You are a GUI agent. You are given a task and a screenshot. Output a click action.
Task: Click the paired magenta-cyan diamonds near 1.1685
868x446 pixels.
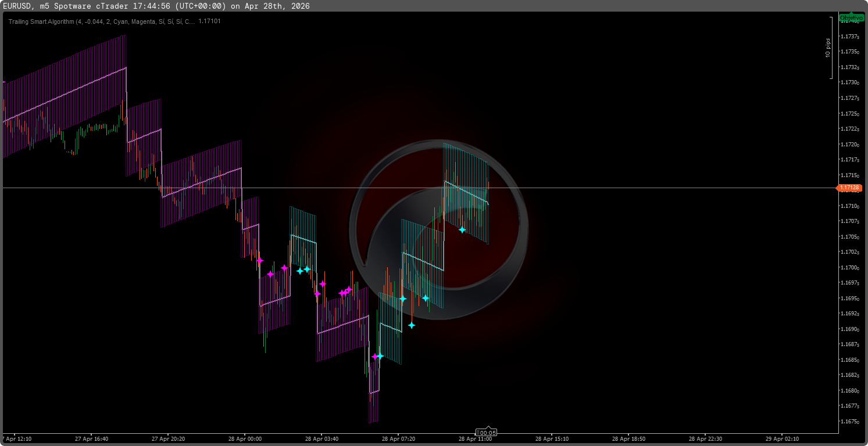377,357
